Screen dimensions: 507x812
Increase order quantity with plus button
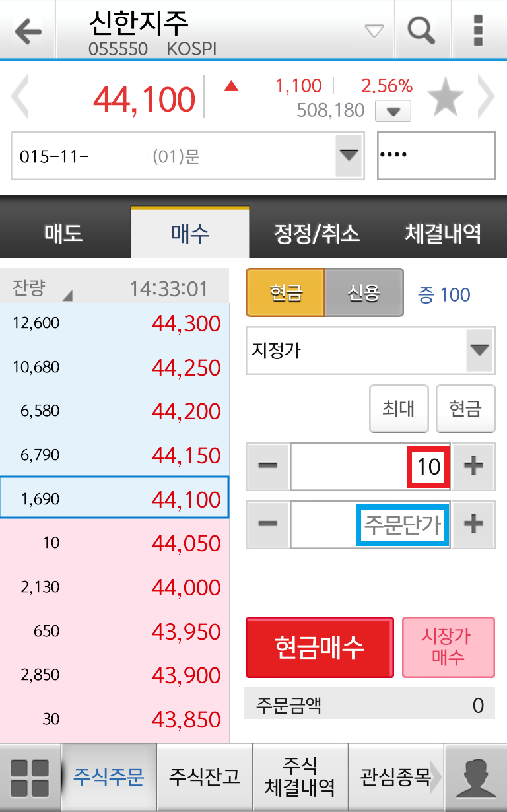[x=473, y=466]
